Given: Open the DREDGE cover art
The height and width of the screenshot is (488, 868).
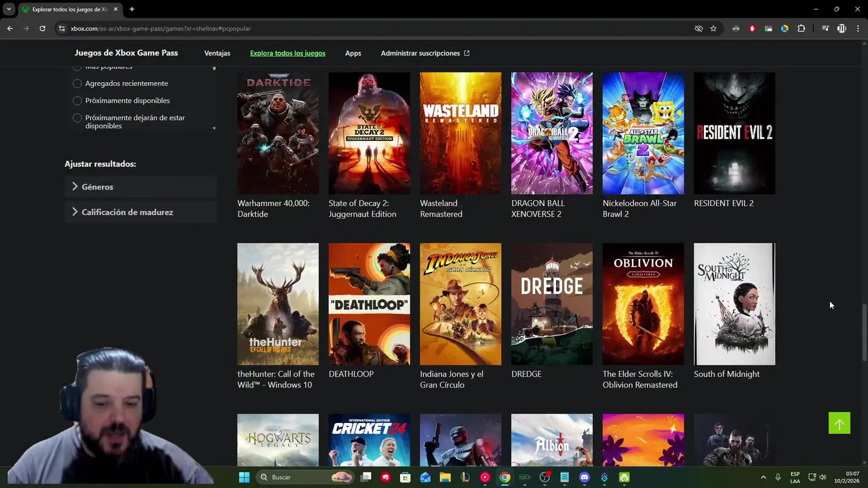Looking at the screenshot, I should (552, 304).
